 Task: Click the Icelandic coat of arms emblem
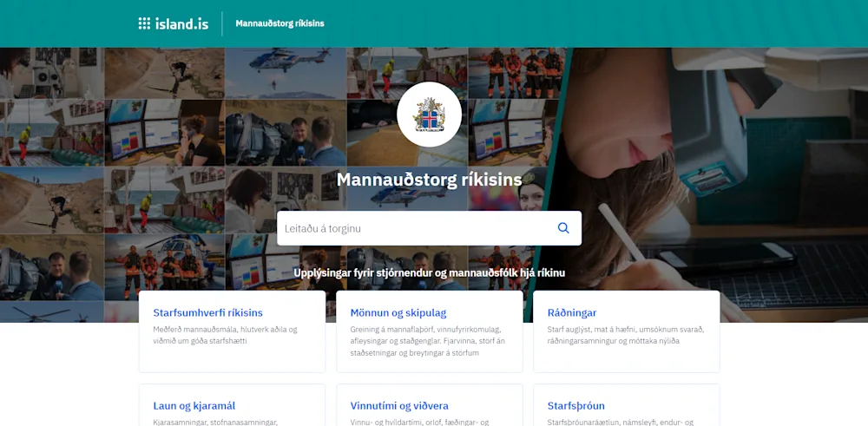tap(429, 115)
